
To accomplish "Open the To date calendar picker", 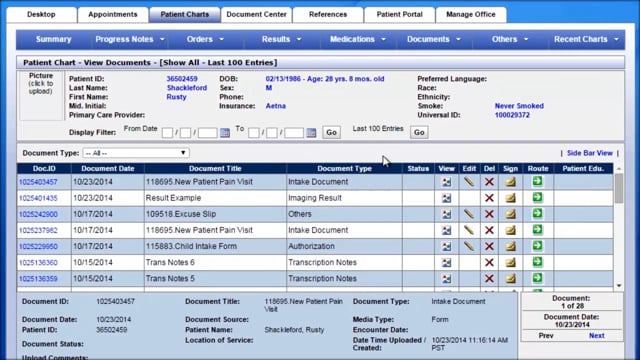I will click(x=311, y=133).
